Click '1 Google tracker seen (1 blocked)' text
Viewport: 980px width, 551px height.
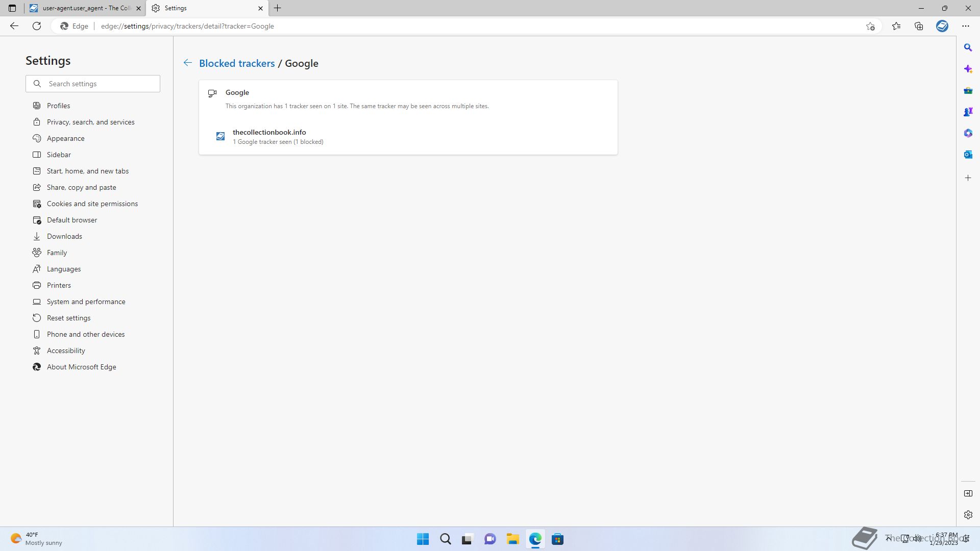(x=278, y=142)
